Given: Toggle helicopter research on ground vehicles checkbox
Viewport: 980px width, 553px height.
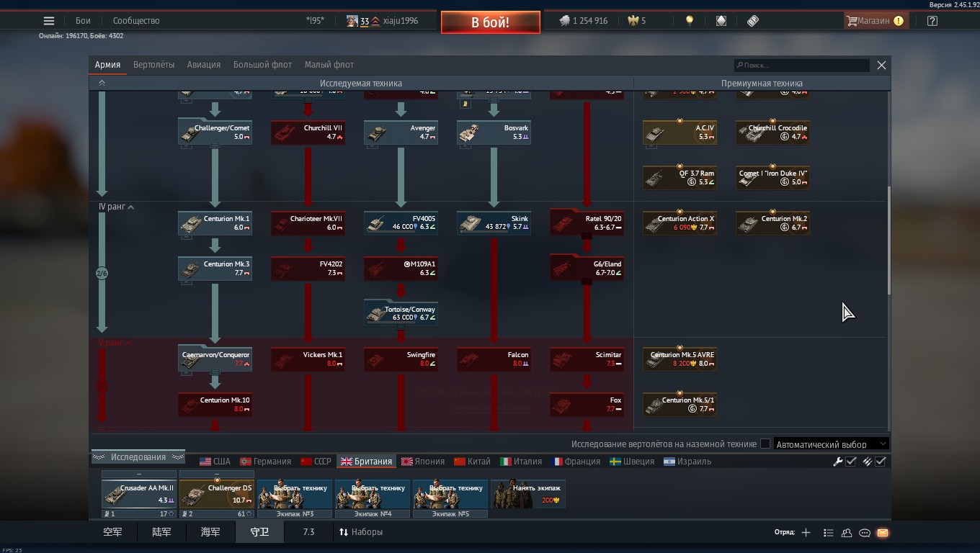Looking at the screenshot, I should (x=765, y=444).
